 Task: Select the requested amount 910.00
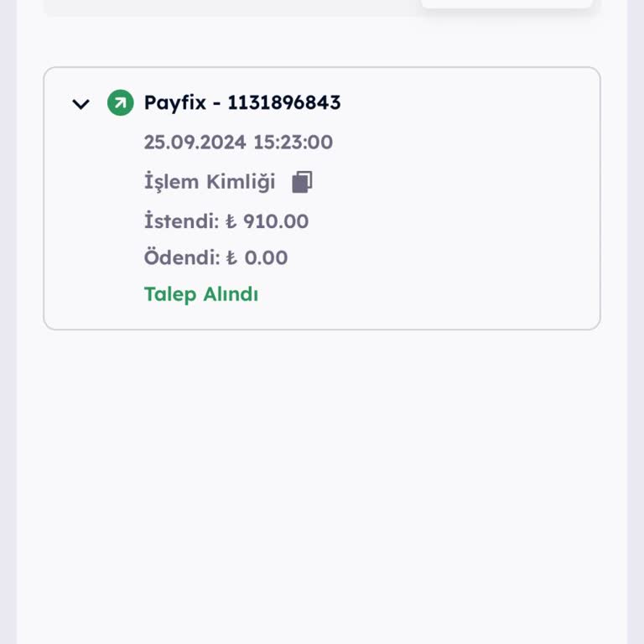tap(276, 221)
